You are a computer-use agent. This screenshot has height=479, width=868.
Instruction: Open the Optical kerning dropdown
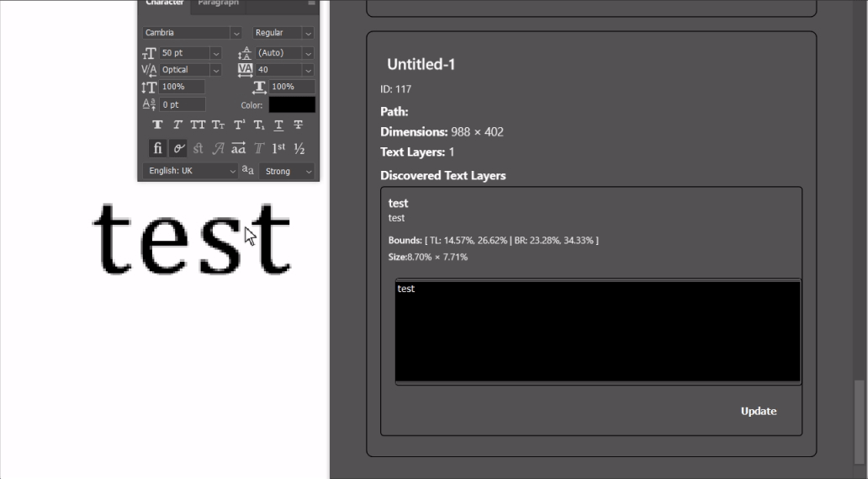coord(216,70)
